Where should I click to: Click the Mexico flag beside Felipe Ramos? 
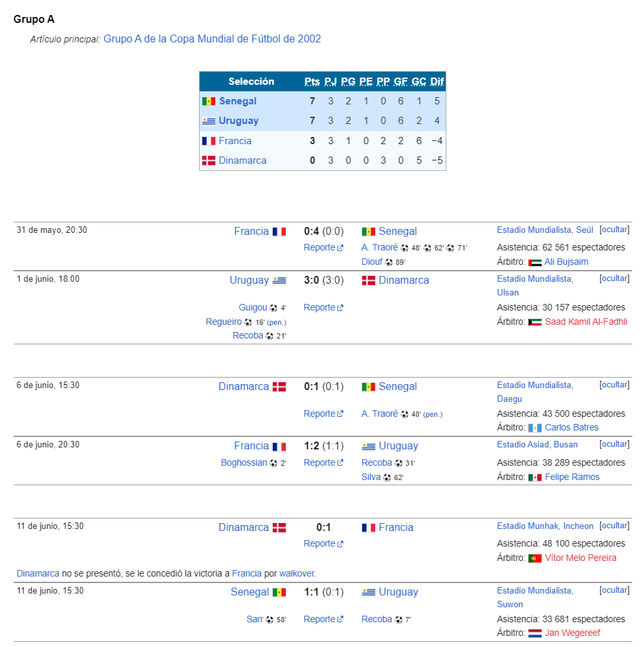pyautogui.click(x=534, y=477)
